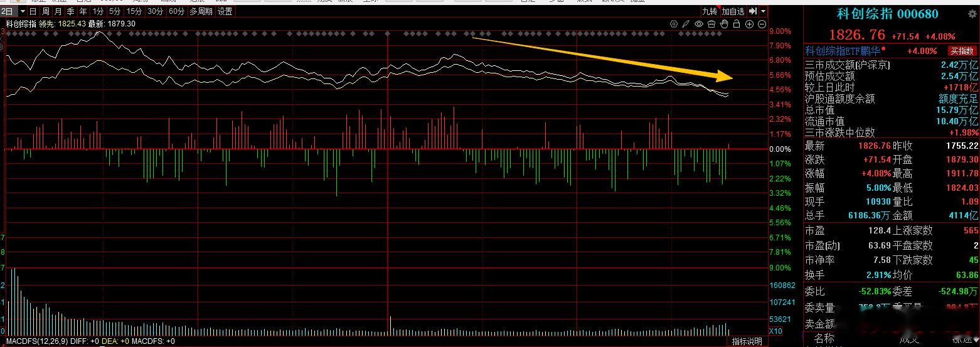
Task: Click the 名称 column header
Action: [x=824, y=339]
